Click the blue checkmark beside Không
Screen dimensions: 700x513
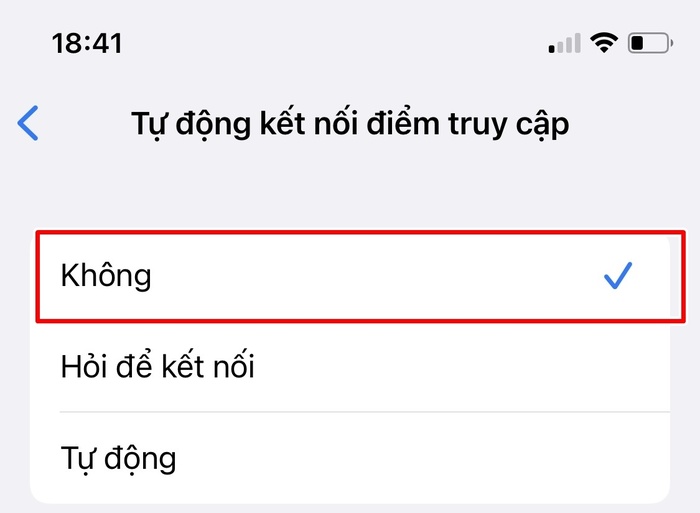pos(619,275)
